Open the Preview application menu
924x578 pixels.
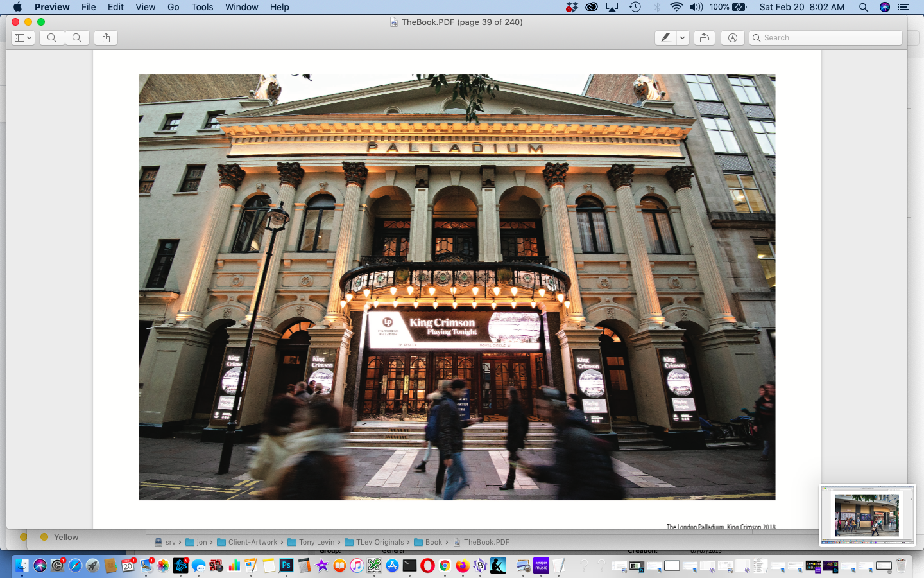[52, 7]
